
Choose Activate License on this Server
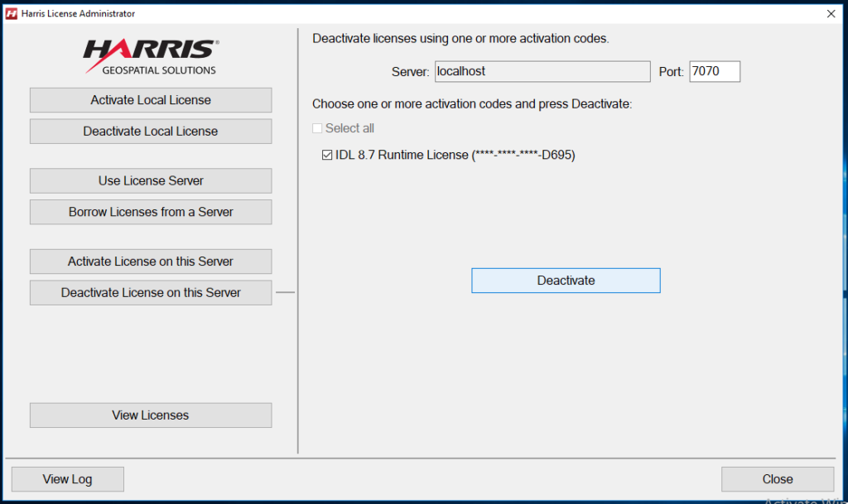(151, 262)
